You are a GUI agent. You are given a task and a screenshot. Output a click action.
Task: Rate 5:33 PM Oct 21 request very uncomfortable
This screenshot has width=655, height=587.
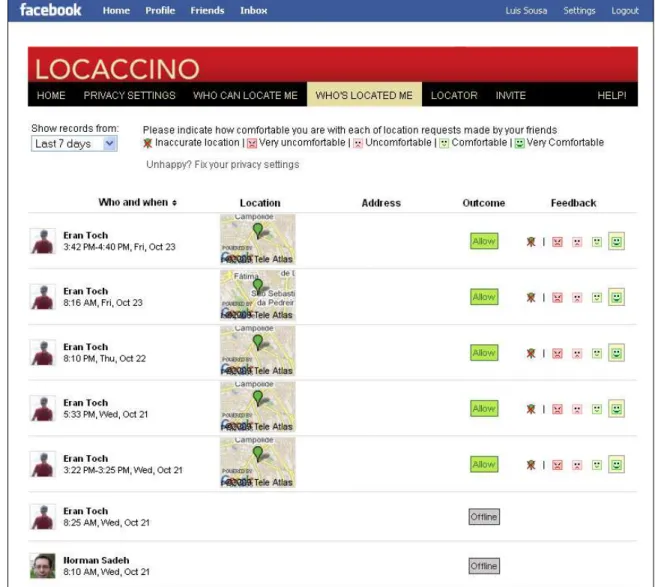557,409
